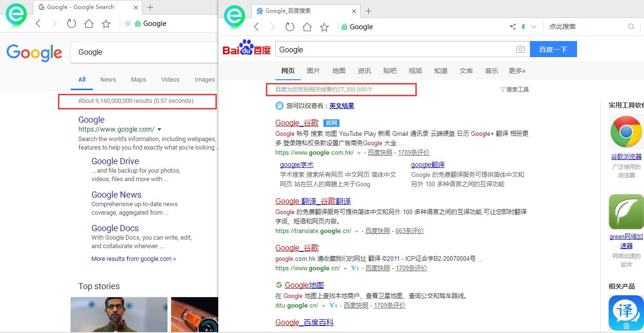644x333 pixels.
Task: Reload page in left Google browser window
Action: 72,24
